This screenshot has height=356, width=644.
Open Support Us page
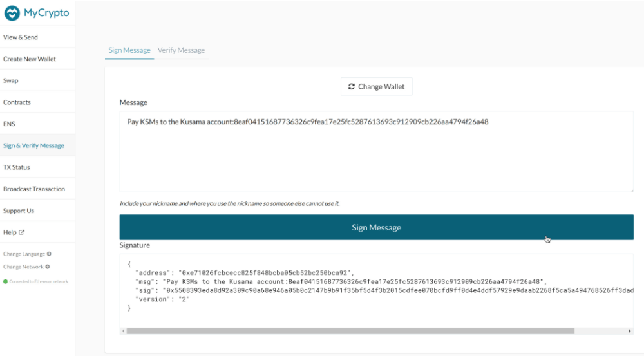[37, 211]
